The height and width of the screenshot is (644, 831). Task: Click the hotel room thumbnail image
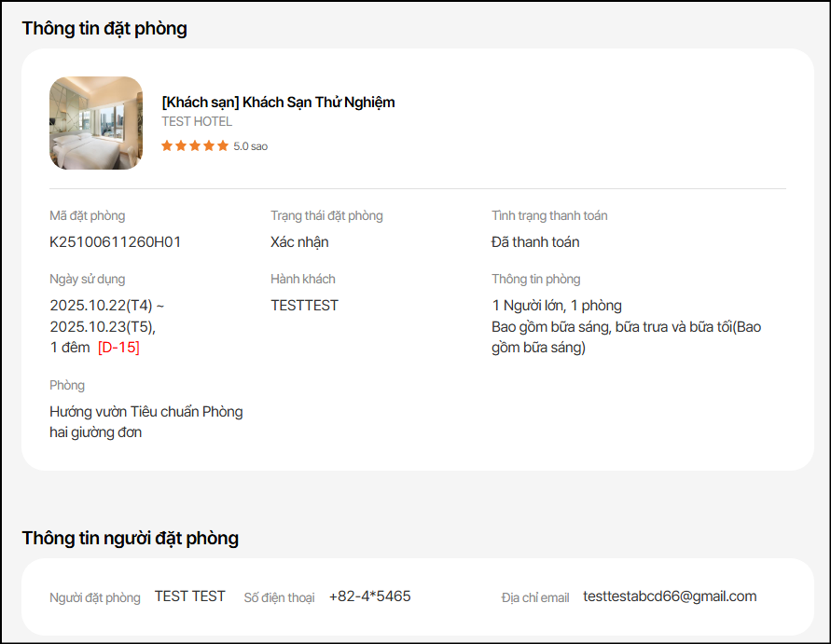click(x=96, y=123)
